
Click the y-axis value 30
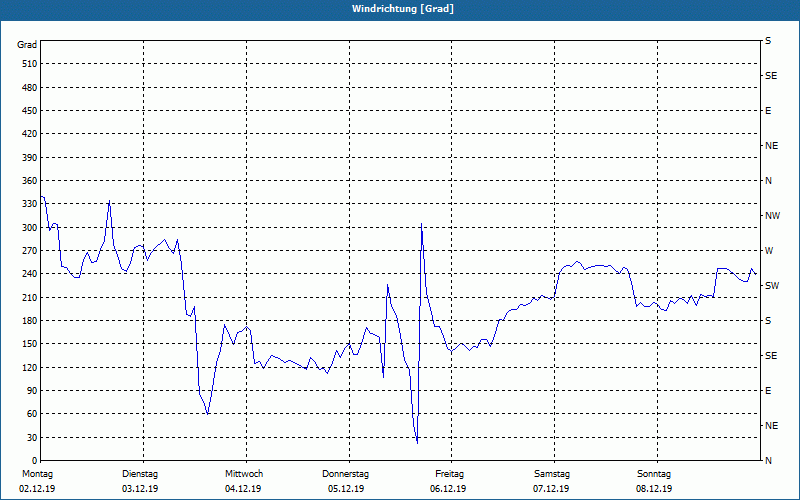(x=32, y=438)
